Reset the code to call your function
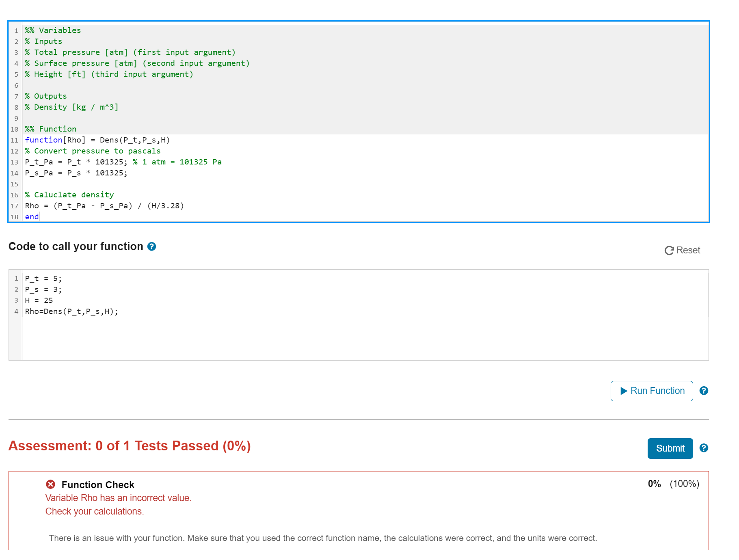The width and height of the screenshot is (739, 560). [682, 250]
